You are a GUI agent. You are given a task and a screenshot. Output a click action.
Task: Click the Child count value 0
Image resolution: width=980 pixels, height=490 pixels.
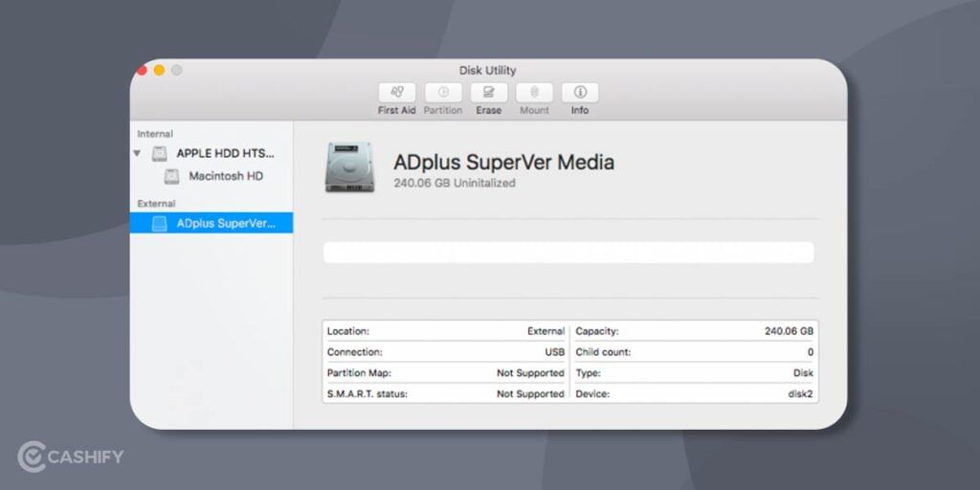tap(811, 352)
